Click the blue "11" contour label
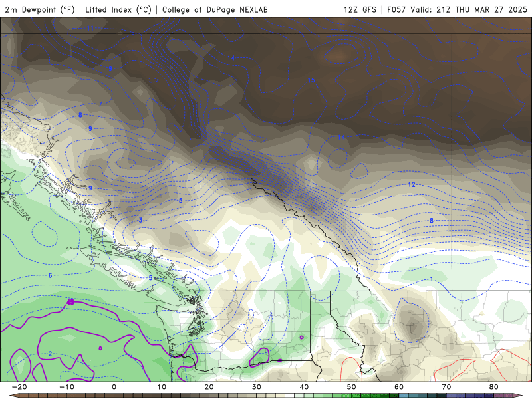 [90, 28]
